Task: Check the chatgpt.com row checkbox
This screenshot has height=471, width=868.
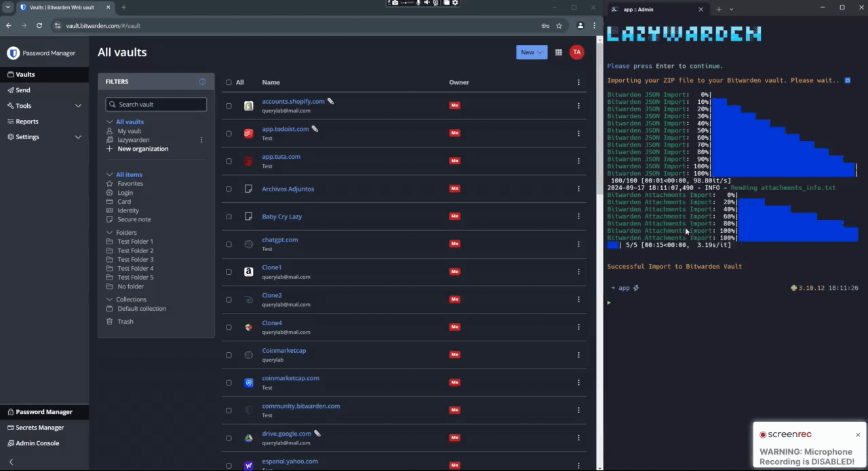Action: 229,244
